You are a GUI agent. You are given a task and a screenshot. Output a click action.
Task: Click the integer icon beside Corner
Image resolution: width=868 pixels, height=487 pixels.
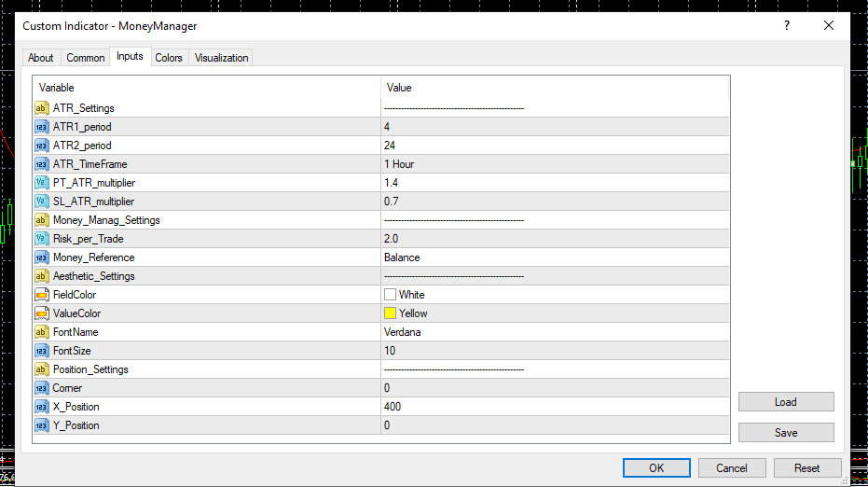coord(42,388)
